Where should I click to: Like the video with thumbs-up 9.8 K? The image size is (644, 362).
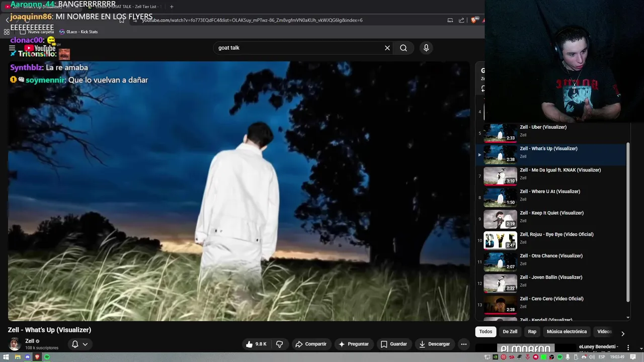(x=257, y=344)
